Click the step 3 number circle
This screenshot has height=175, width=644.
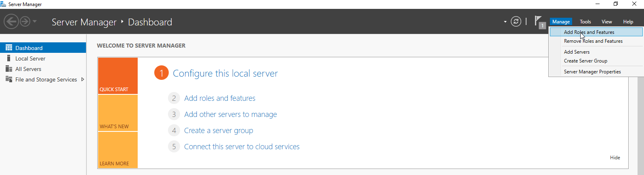174,114
